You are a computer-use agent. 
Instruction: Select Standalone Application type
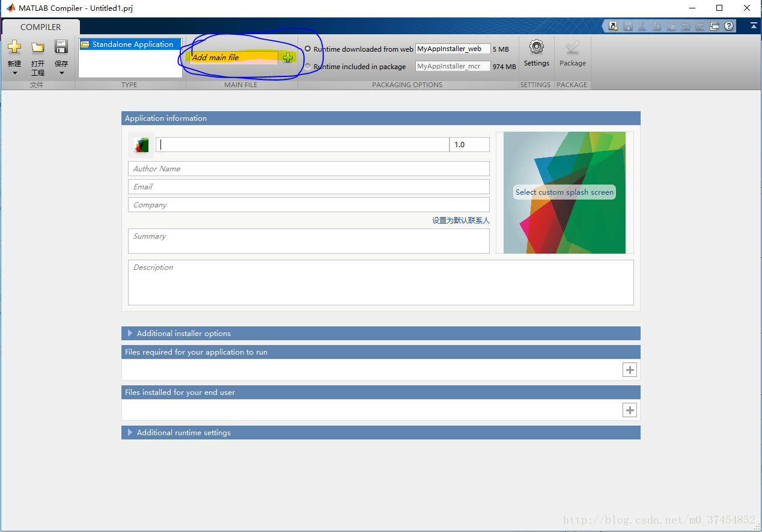[130, 44]
